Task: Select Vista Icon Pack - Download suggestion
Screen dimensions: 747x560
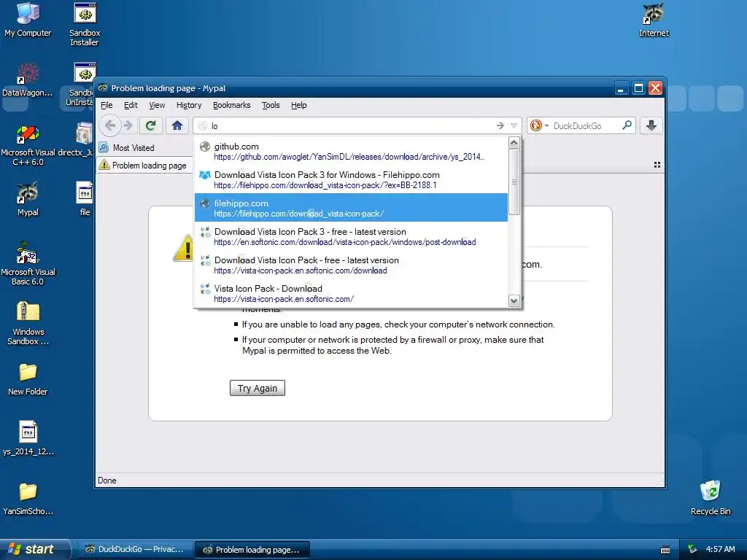Action: point(351,293)
